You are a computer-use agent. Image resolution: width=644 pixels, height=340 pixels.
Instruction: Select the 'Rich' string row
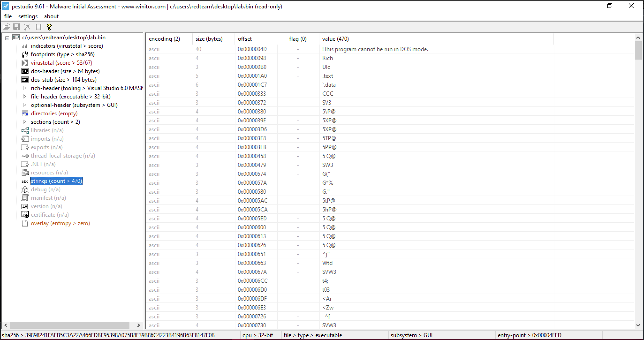point(390,58)
